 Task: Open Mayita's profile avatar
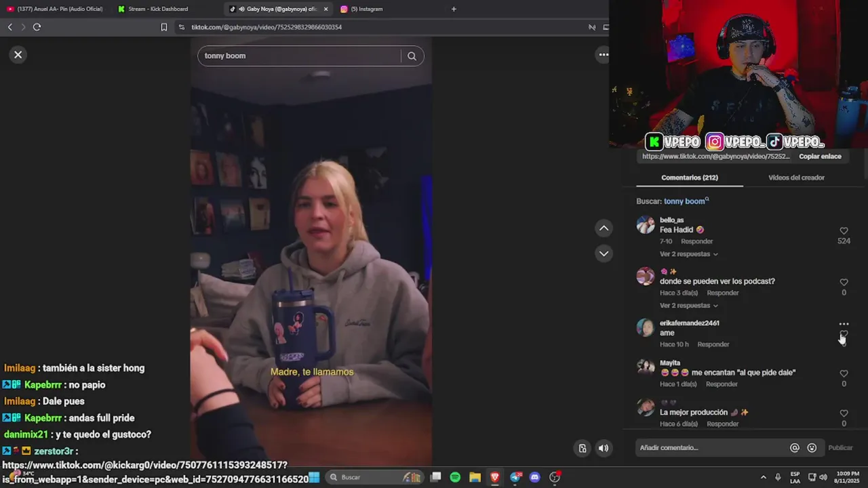pos(646,368)
